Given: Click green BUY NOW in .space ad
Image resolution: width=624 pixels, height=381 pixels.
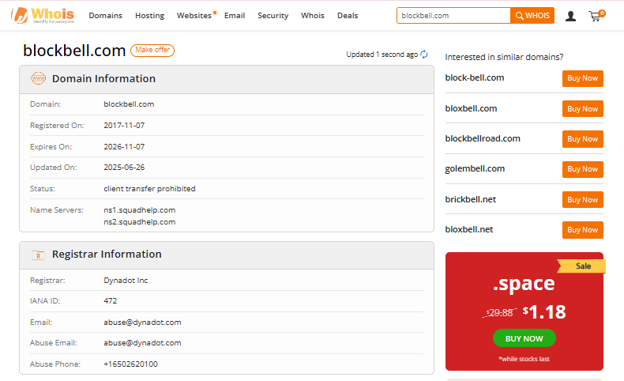Looking at the screenshot, I should [x=524, y=338].
